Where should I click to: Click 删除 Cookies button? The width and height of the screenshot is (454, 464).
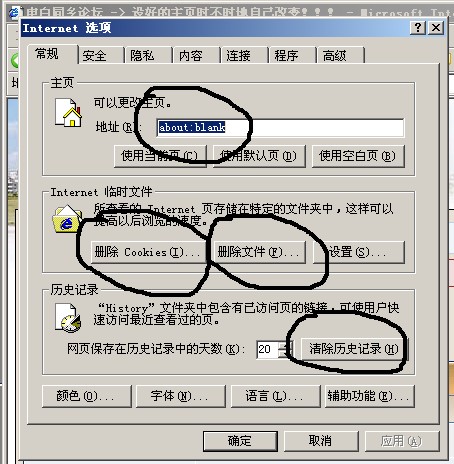149,252
